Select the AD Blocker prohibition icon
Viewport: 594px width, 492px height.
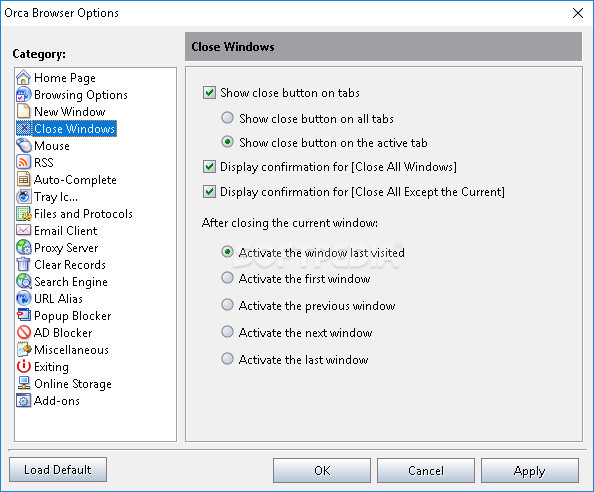pos(23,333)
